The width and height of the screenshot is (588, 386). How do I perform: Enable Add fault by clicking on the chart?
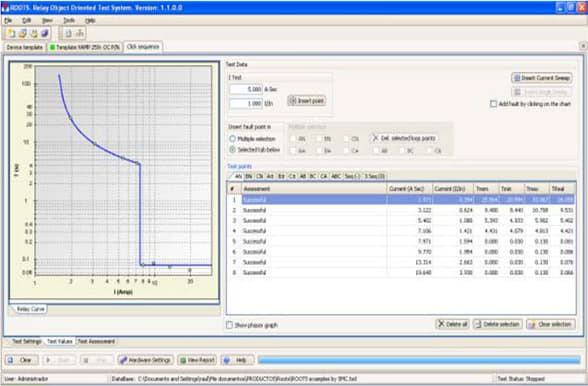[494, 104]
